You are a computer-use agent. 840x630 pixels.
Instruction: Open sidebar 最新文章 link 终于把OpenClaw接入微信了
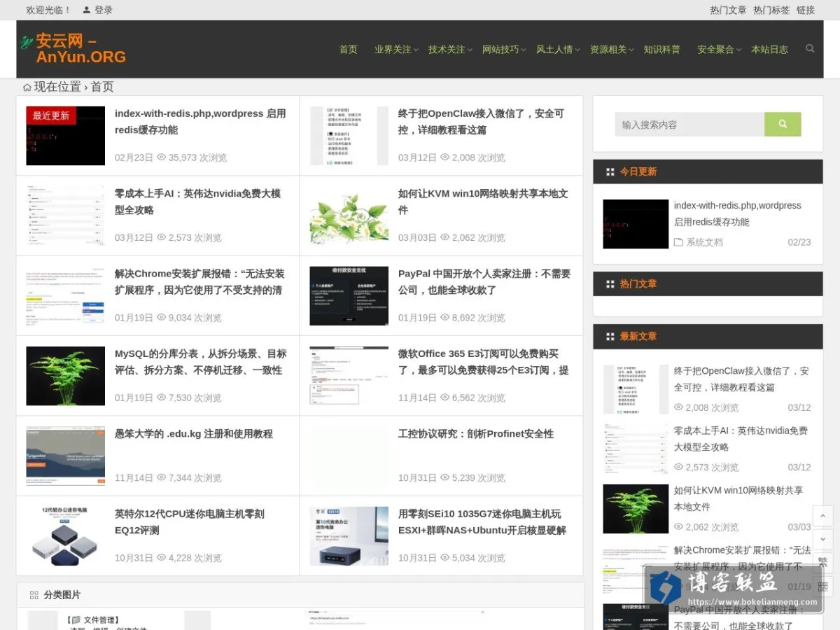coord(741,379)
